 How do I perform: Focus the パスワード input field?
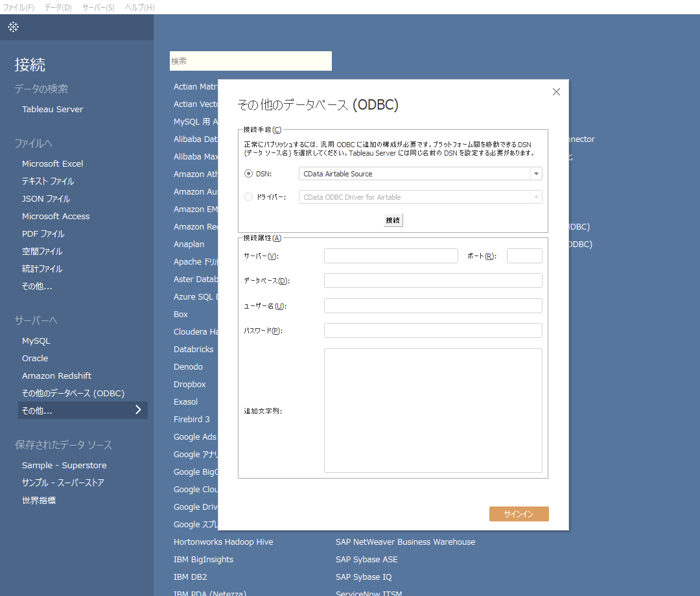click(x=433, y=331)
